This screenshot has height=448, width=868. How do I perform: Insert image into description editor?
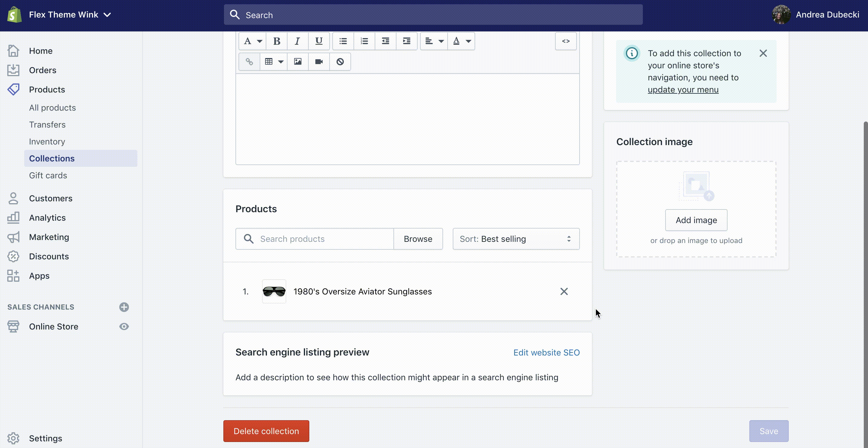point(298,62)
